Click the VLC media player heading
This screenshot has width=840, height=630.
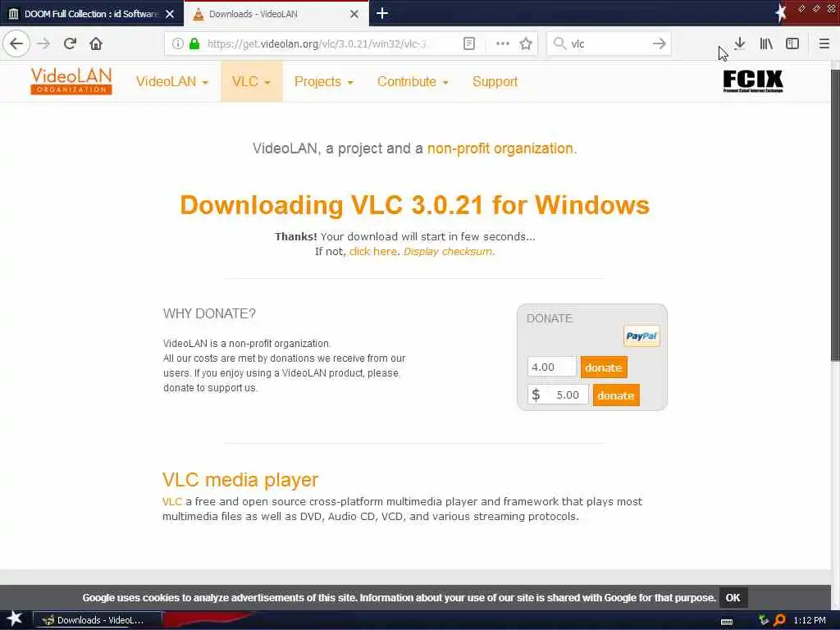tap(240, 479)
